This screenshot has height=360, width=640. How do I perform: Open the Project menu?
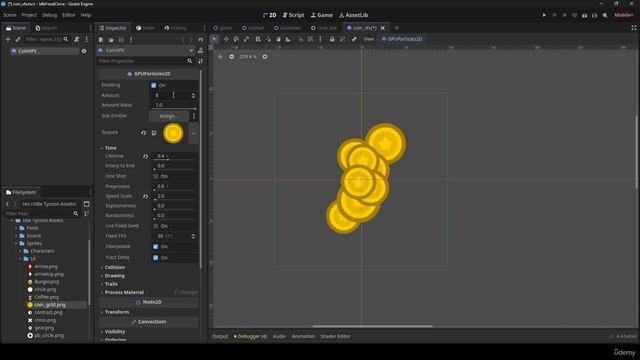coord(29,15)
